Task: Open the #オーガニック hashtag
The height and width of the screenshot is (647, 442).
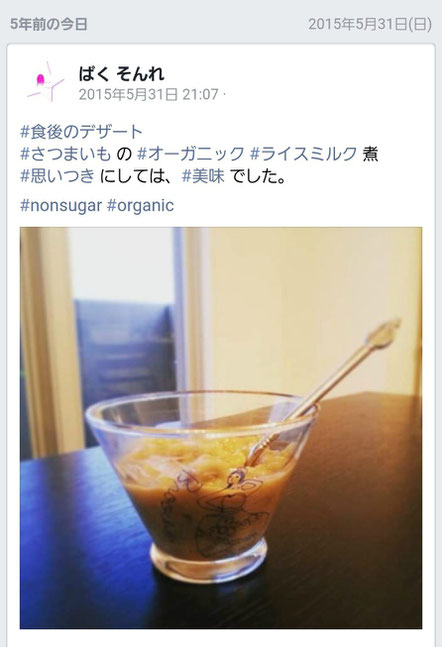Action: point(191,154)
